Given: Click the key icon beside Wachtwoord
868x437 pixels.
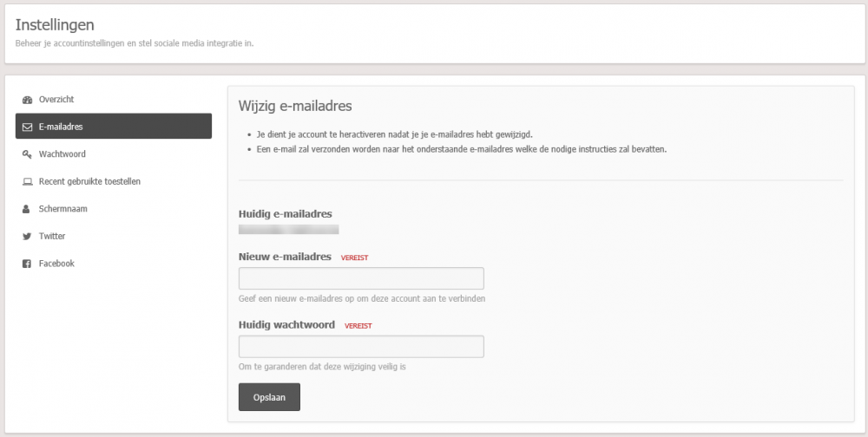Looking at the screenshot, I should point(27,154).
